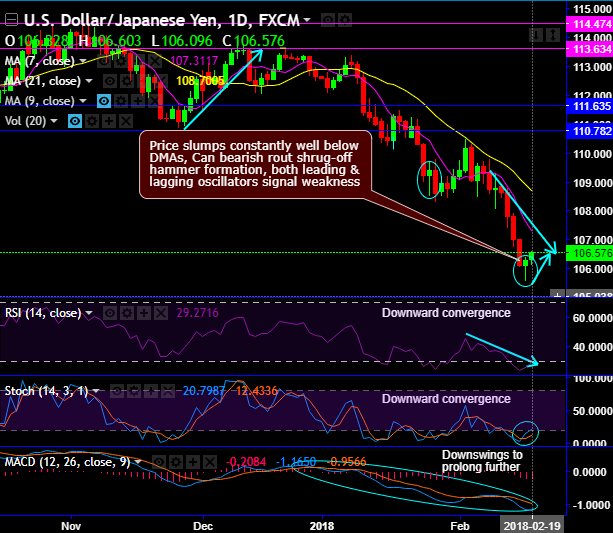Click the 110.782 blue price label
The height and width of the screenshot is (533, 613).
590,131
